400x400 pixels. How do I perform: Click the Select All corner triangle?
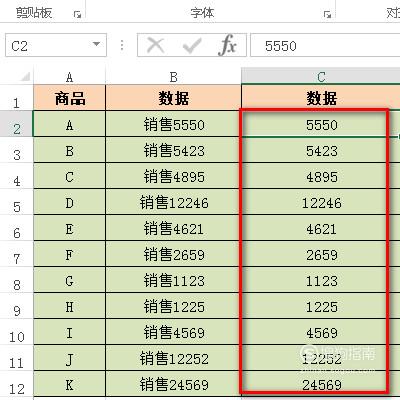point(25,77)
